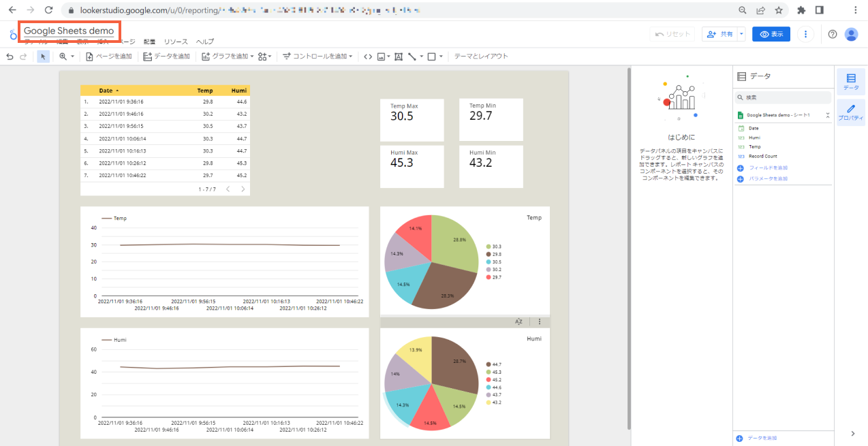Screen dimensions: 868x446
Task: Bookmark the page with the star icon
Action: [x=778, y=10]
